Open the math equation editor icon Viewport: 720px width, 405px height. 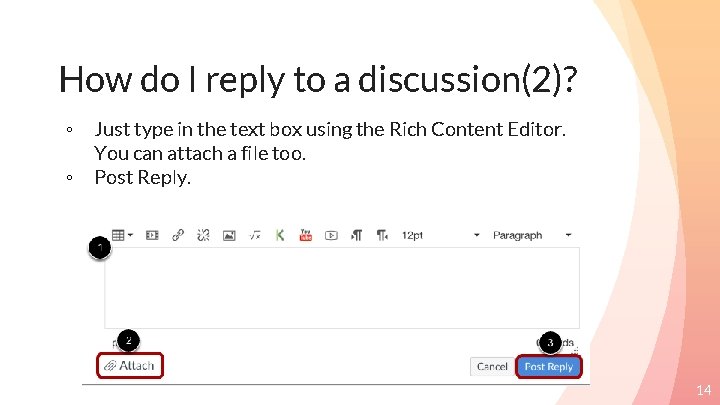click(255, 236)
